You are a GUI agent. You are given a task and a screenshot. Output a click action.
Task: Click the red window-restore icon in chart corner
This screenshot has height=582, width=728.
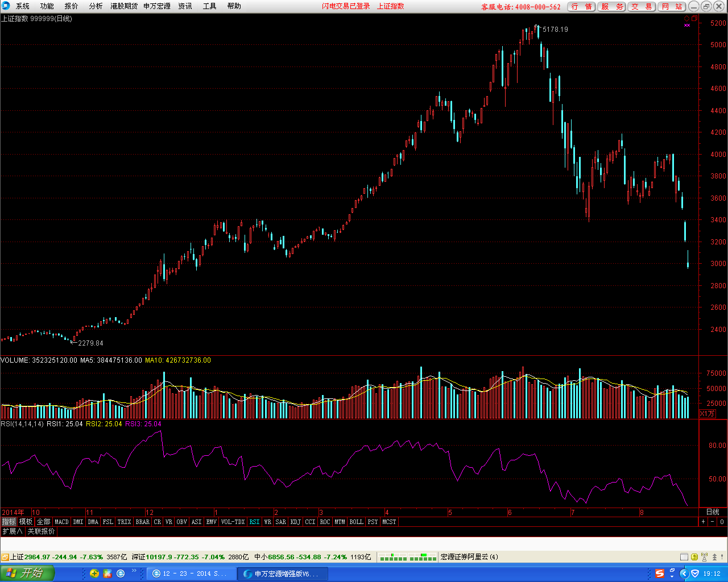tap(694, 19)
